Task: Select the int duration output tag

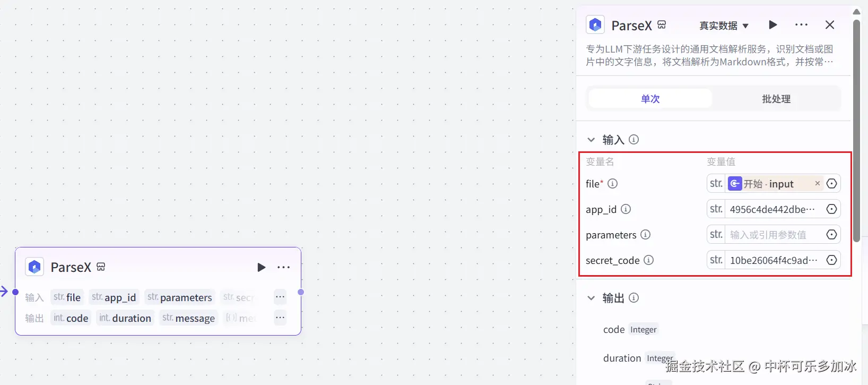Action: coord(125,318)
